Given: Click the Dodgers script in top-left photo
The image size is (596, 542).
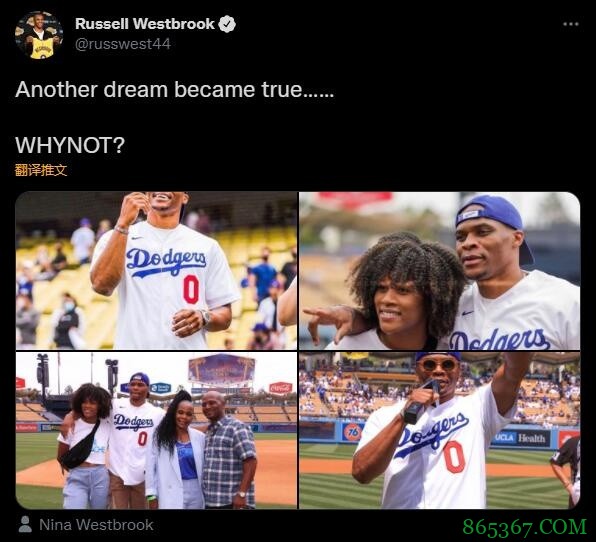Looking at the screenshot, I should 166,262.
